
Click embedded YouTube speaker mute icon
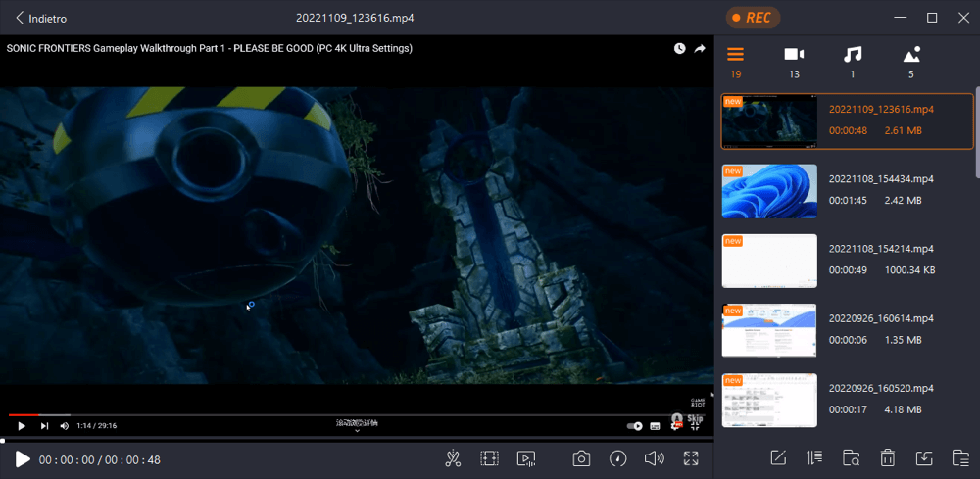click(x=64, y=426)
